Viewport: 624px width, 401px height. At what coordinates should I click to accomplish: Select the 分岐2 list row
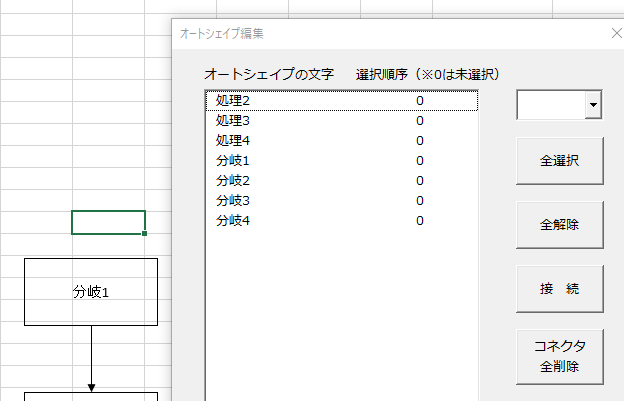click(342, 181)
